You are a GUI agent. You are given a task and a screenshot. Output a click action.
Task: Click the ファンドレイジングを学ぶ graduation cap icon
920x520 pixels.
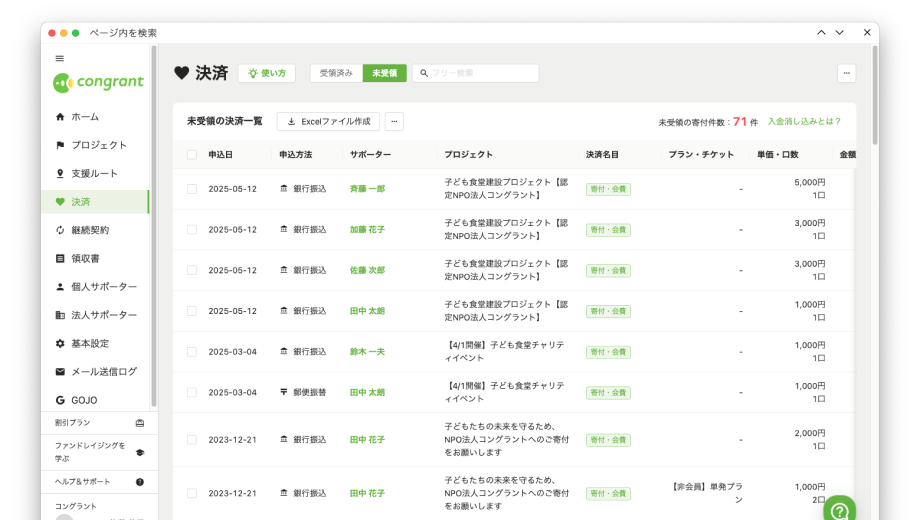(140, 453)
